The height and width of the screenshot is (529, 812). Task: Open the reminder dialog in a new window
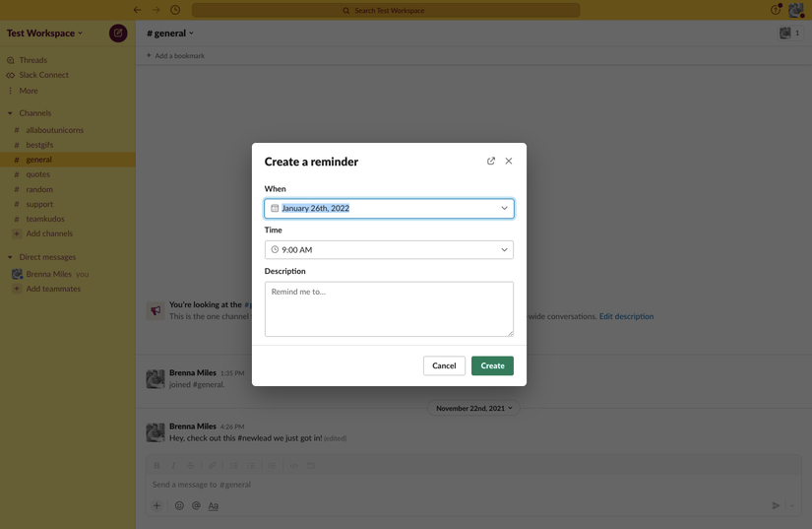point(491,162)
